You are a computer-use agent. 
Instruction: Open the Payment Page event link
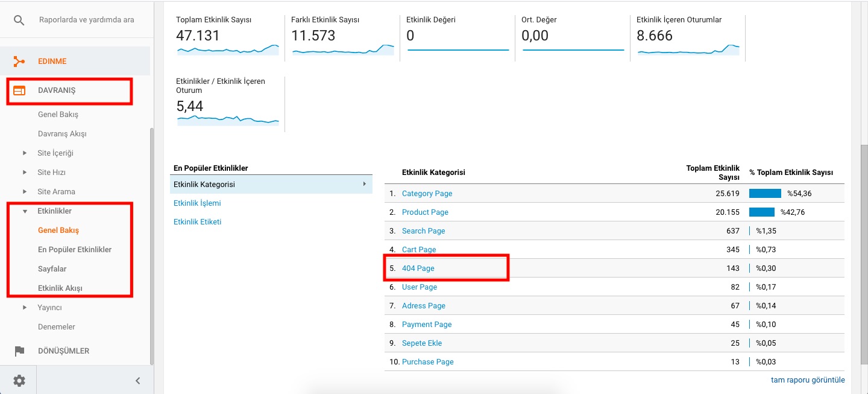[x=427, y=325]
